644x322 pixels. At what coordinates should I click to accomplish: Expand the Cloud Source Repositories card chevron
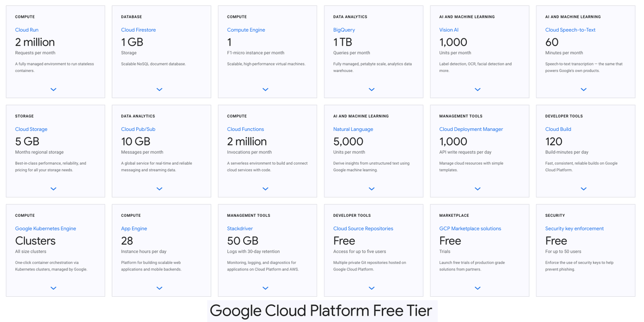(371, 288)
